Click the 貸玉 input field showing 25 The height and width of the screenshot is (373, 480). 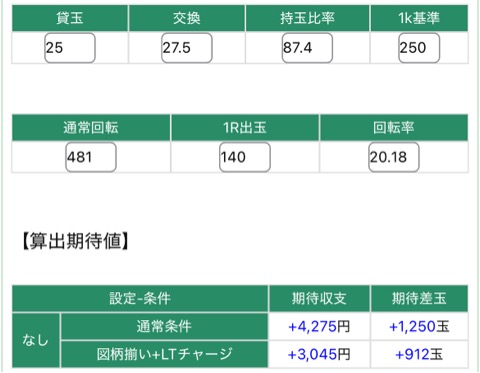(70, 48)
